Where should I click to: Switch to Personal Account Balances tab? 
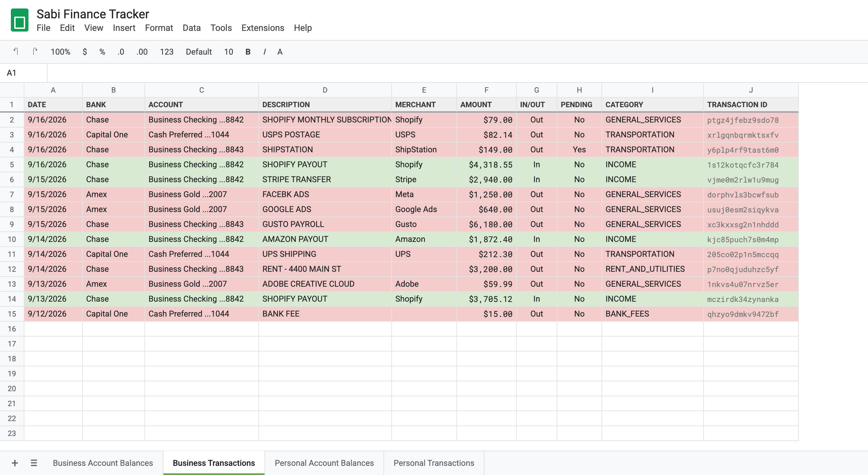point(324,463)
